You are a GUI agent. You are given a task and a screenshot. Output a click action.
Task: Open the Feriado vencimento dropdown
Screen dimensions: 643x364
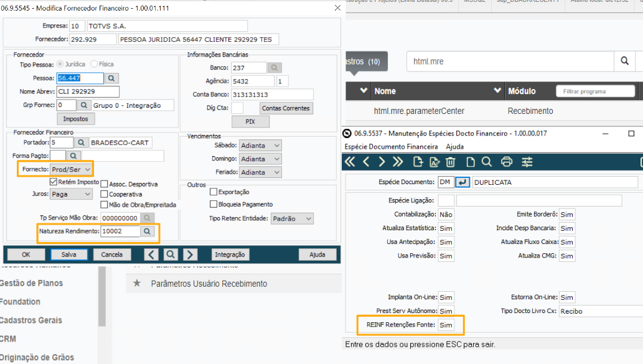(x=260, y=172)
